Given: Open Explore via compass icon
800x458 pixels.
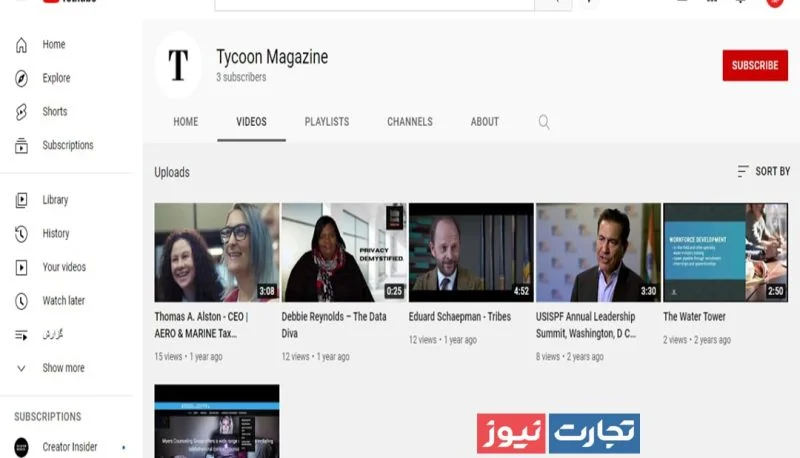Looking at the screenshot, I should pyautogui.click(x=21, y=78).
